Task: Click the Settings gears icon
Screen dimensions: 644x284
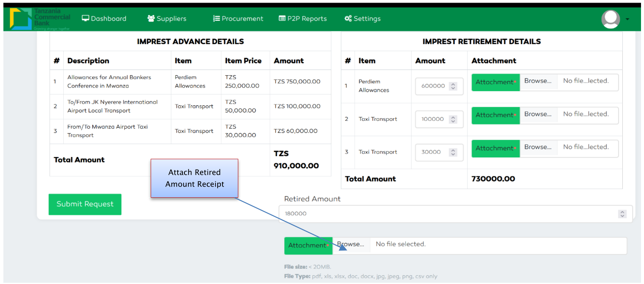Action: pyautogui.click(x=348, y=18)
